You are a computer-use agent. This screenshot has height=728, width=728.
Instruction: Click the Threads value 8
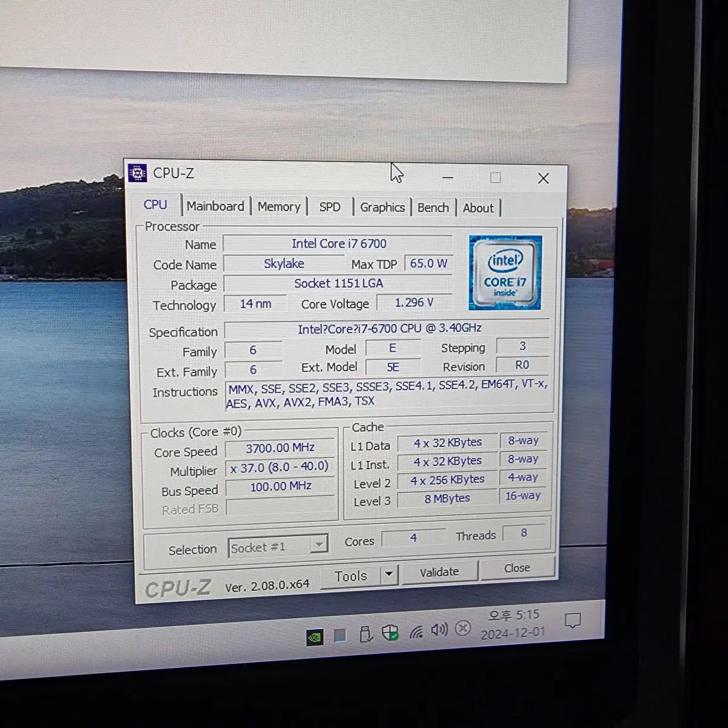point(524,533)
